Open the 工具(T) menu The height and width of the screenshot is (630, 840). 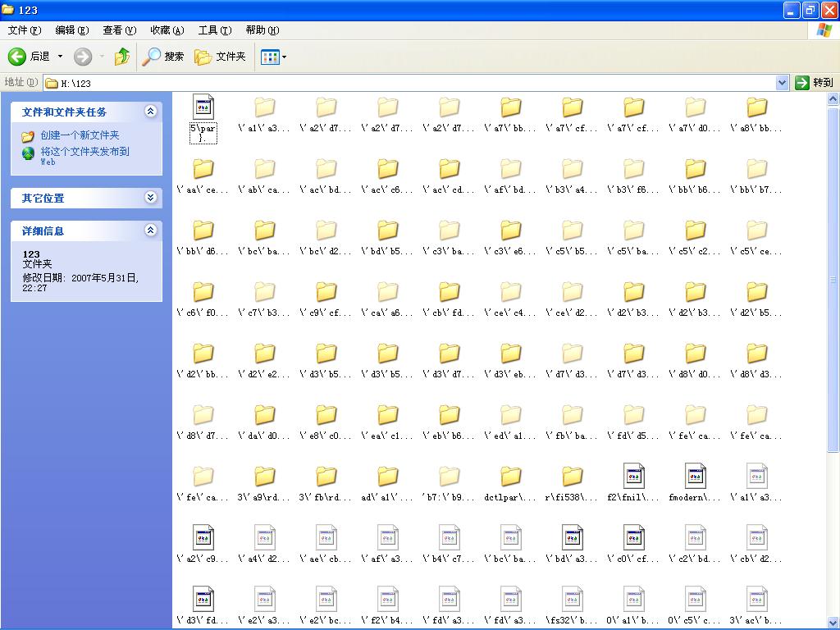pos(214,30)
